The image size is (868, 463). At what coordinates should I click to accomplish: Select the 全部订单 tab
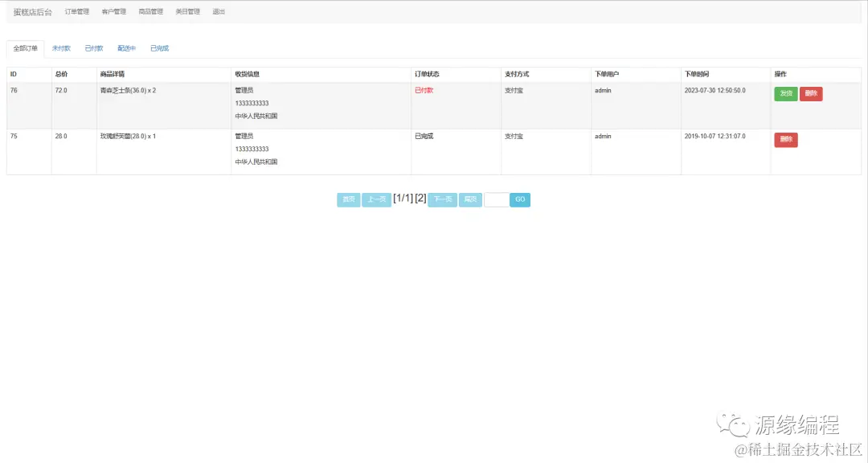[26, 48]
